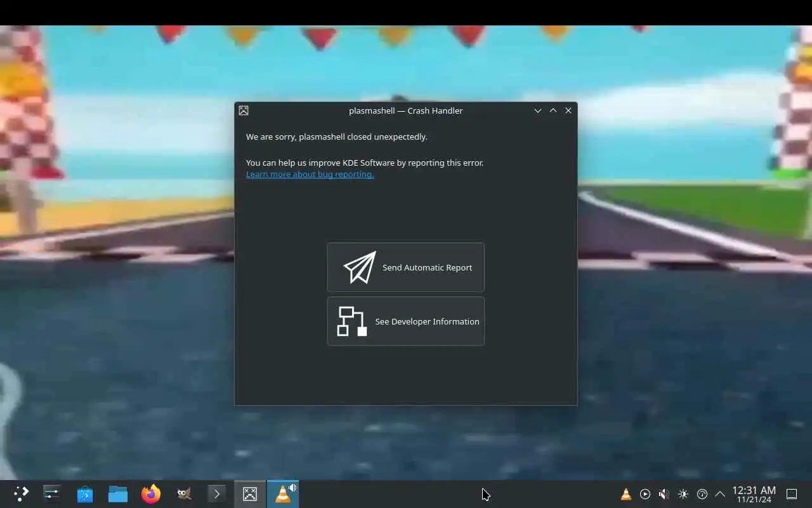Open System Settings from the taskbar
812x508 pixels.
click(x=52, y=494)
